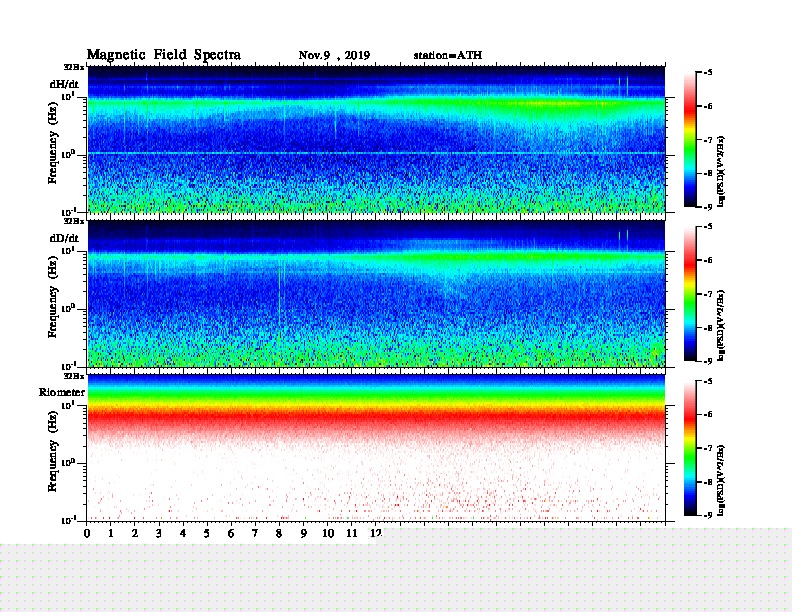The height and width of the screenshot is (612, 792).
Task: Click hour tick label "0" on time axis
Action: click(87, 533)
